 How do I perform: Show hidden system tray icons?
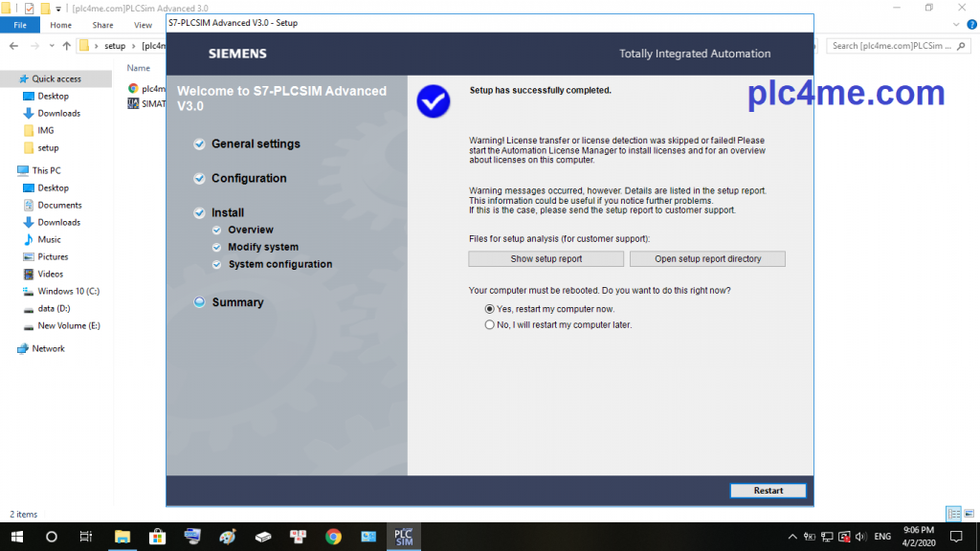(793, 537)
